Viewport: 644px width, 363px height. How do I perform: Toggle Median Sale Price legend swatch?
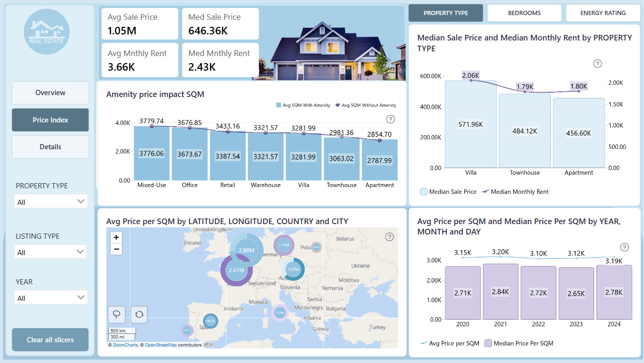[424, 192]
